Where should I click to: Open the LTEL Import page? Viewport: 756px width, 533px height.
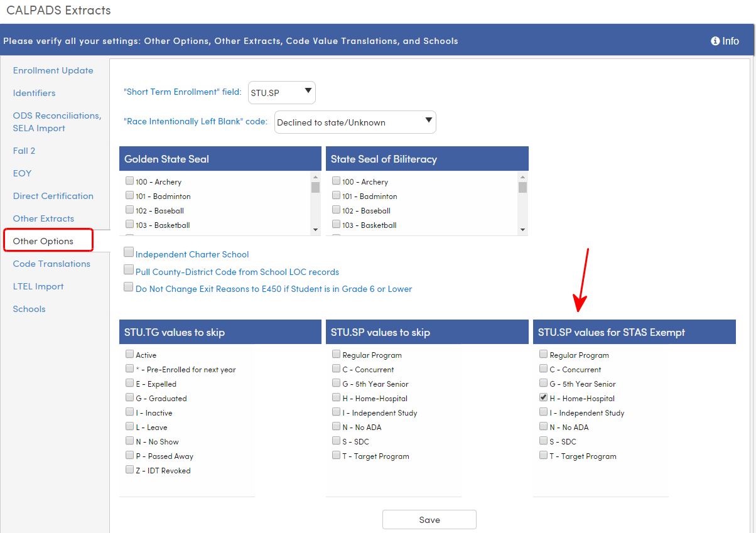[38, 286]
